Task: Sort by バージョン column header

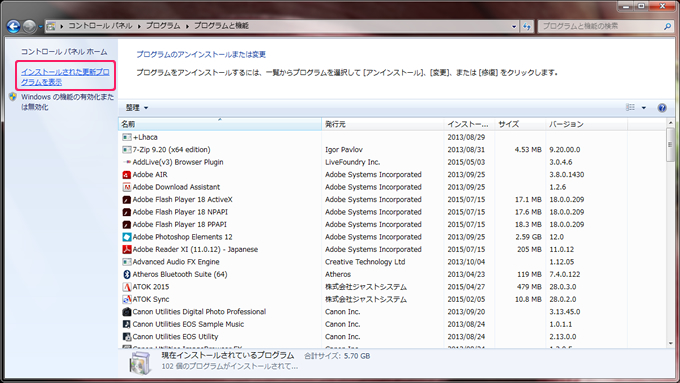Action: tap(586, 124)
